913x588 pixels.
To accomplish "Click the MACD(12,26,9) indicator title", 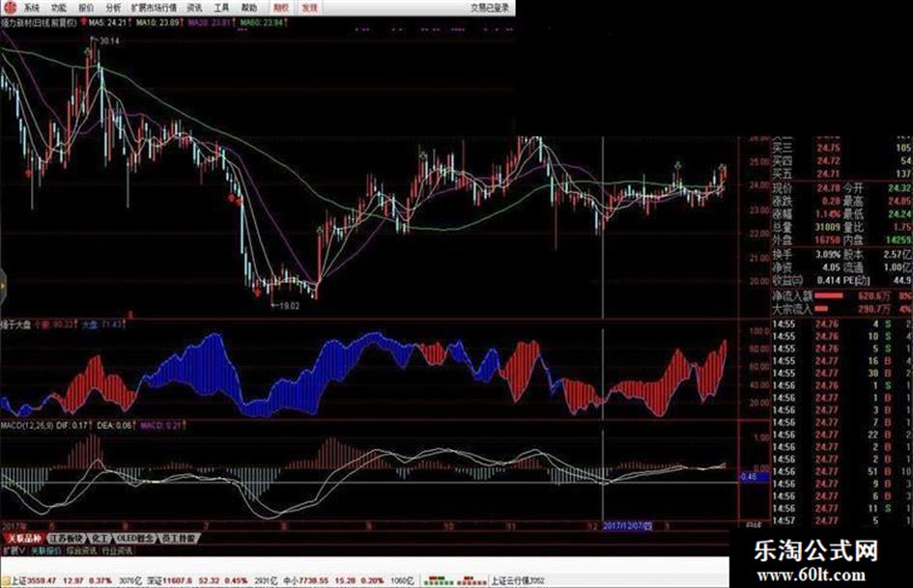I will 27,426.
